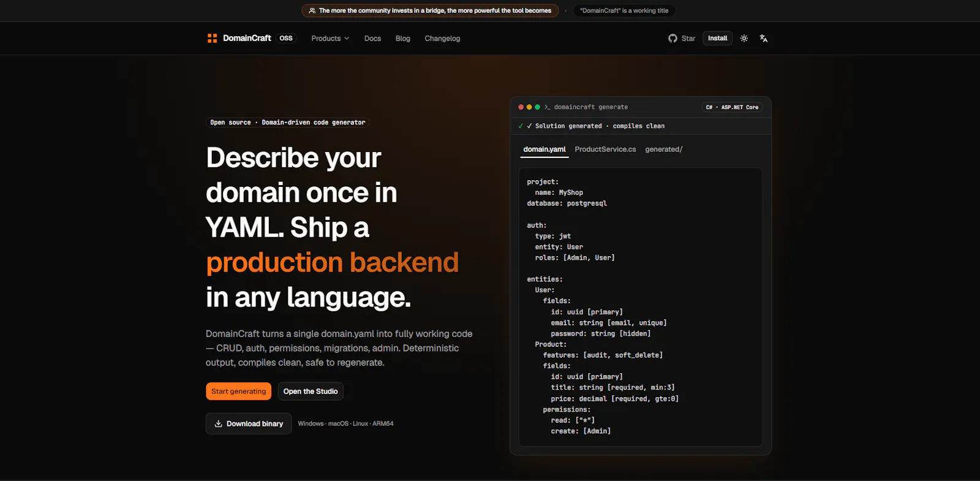Switch to the ProductService.cs tab
This screenshot has height=481, width=980.
[x=605, y=150]
